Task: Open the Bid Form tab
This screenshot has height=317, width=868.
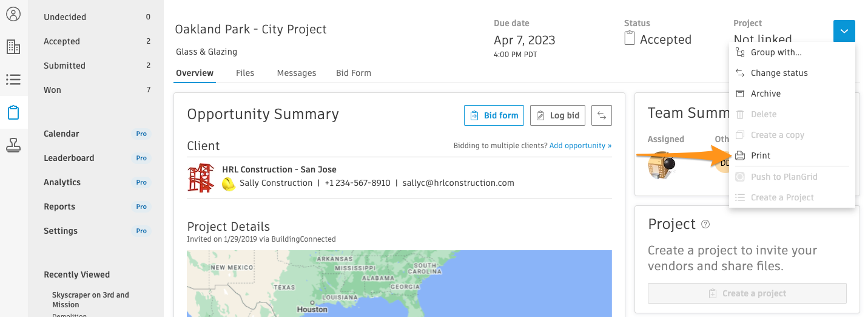Action: [x=353, y=73]
